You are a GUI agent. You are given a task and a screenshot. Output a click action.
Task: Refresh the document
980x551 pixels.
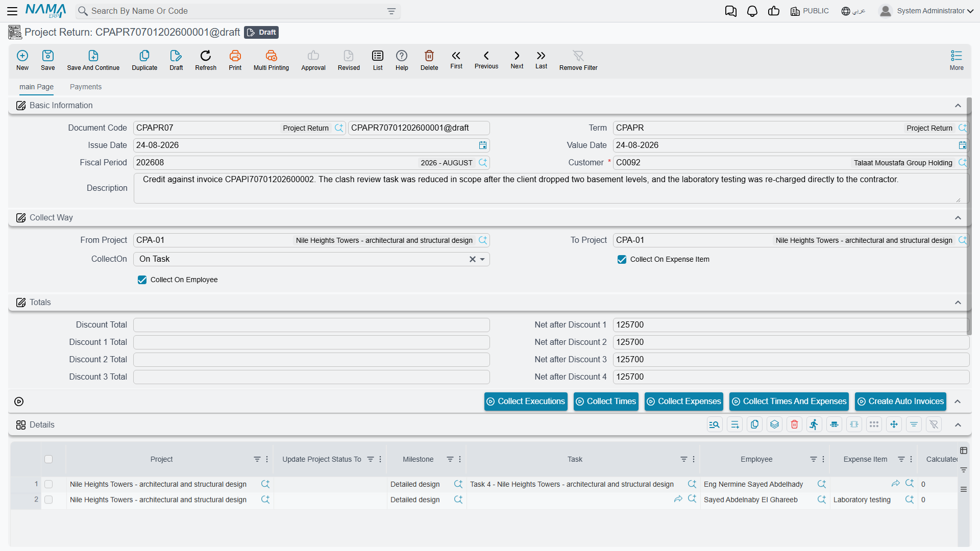pyautogui.click(x=206, y=60)
